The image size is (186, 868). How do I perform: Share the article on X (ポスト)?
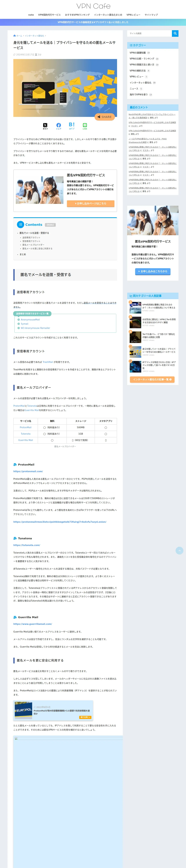click(45, 126)
